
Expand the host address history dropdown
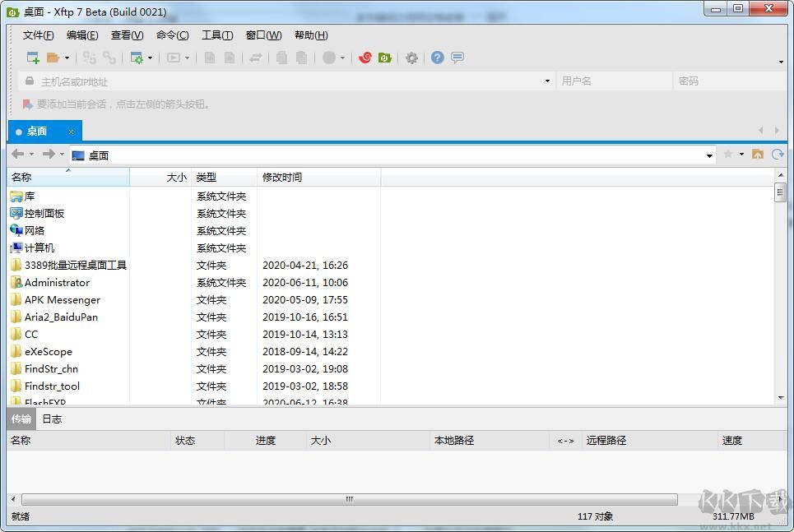tap(546, 81)
